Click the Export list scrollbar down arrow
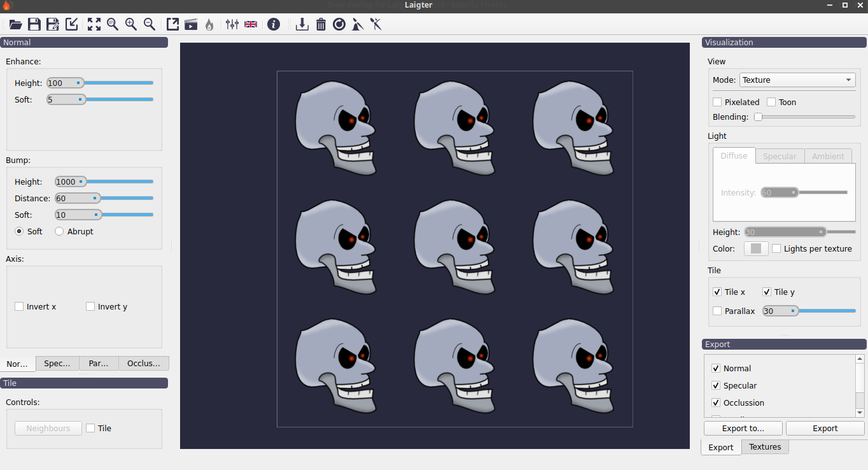This screenshot has height=470, width=868. 860,412
